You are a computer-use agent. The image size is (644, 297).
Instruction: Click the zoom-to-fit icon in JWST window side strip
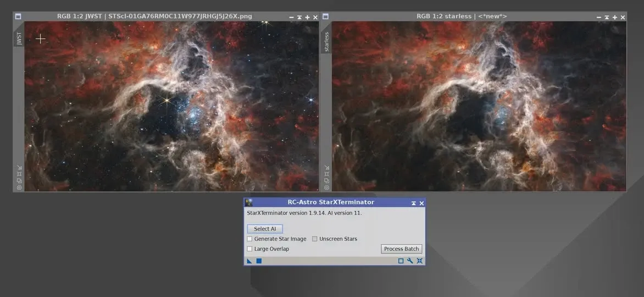click(x=19, y=174)
